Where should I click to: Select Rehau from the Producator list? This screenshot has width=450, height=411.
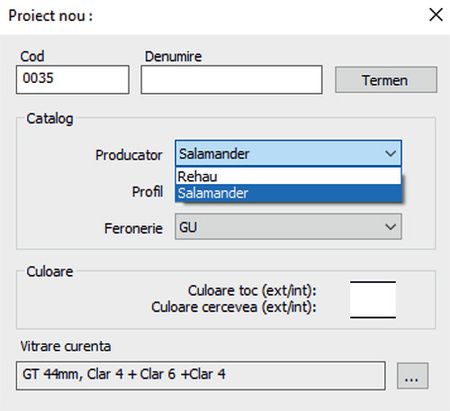[x=288, y=176]
